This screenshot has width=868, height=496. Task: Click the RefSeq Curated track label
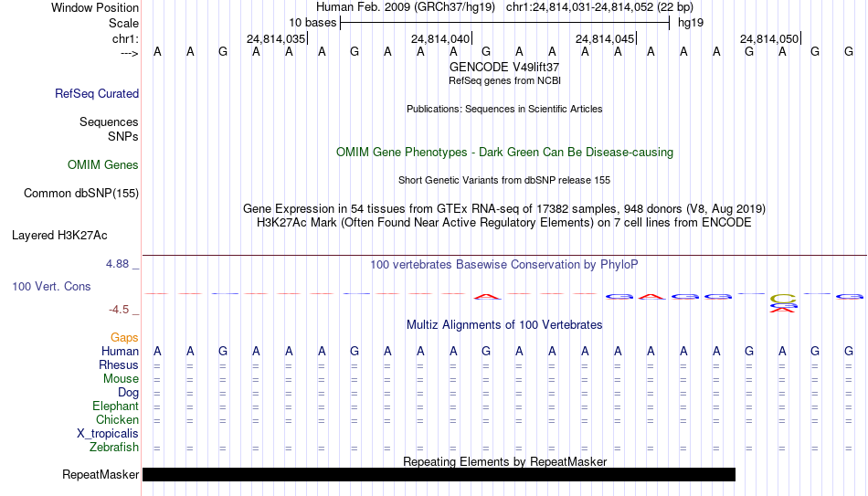point(96,93)
